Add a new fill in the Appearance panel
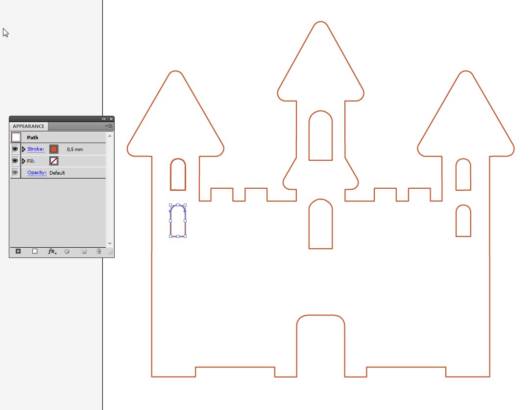The image size is (532, 410). (x=34, y=251)
